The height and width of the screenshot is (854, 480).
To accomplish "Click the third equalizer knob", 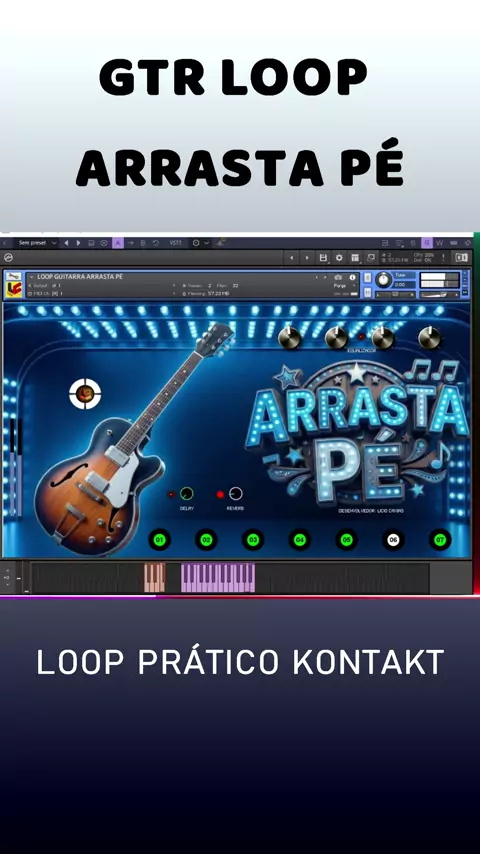I will click(383, 338).
